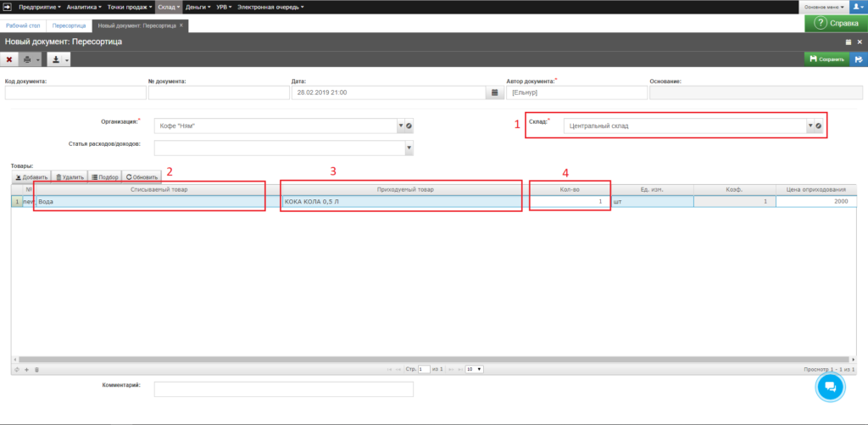The height and width of the screenshot is (425, 868).
Task: Expand the Статья расходов/доходов dropdown
Action: (409, 148)
